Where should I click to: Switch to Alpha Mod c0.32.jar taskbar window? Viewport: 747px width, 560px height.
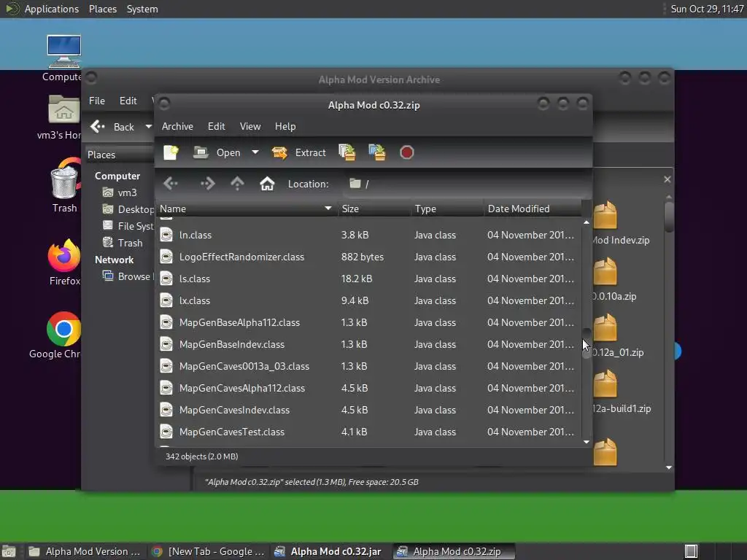pyautogui.click(x=329, y=551)
